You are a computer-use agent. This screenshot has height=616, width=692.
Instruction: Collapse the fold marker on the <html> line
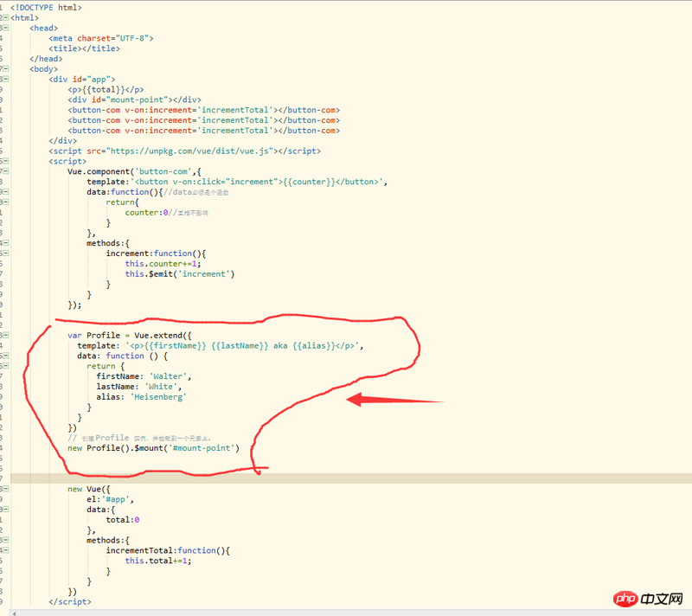click(6, 17)
